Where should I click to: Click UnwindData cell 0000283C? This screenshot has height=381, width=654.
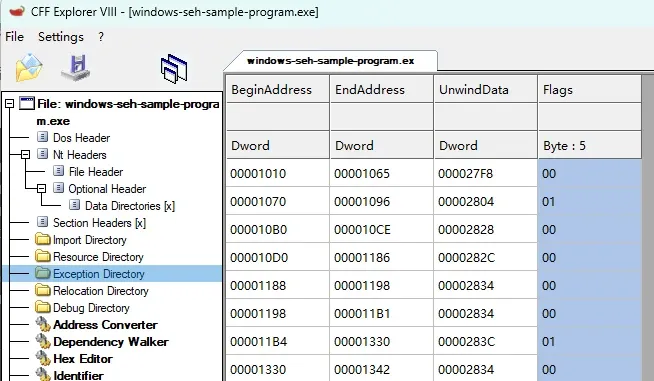[x=485, y=341]
